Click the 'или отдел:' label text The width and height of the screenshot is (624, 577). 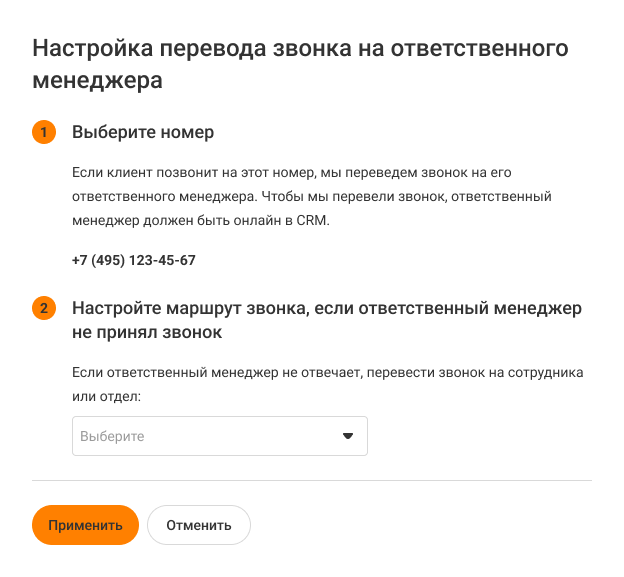tap(107, 397)
